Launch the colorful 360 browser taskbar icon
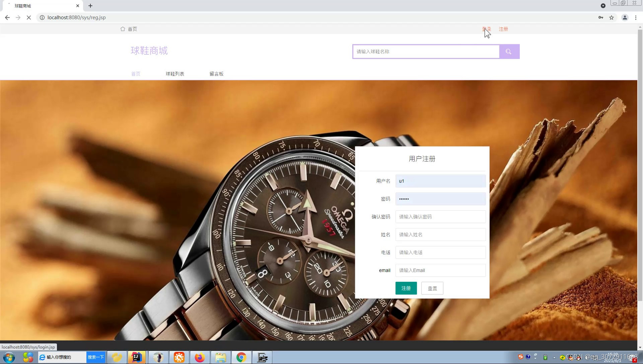Viewport: 643px width, 364px height. pos(28,357)
